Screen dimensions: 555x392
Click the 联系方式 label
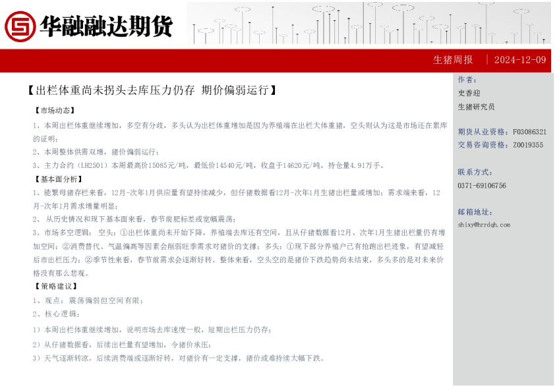click(475, 172)
